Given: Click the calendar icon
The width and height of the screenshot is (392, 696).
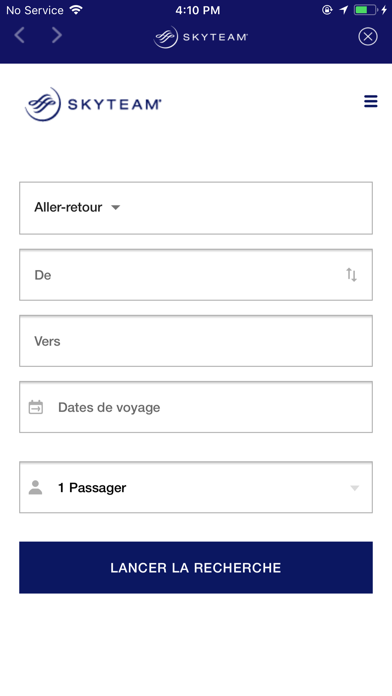Looking at the screenshot, I should [36, 407].
